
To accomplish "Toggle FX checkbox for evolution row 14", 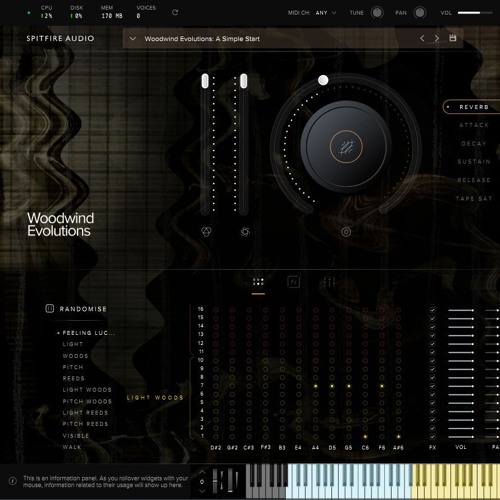I will pyautogui.click(x=432, y=327).
